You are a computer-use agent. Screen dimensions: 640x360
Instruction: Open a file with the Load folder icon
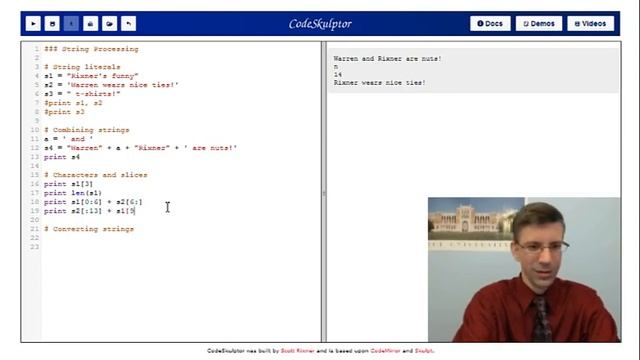tap(109, 24)
